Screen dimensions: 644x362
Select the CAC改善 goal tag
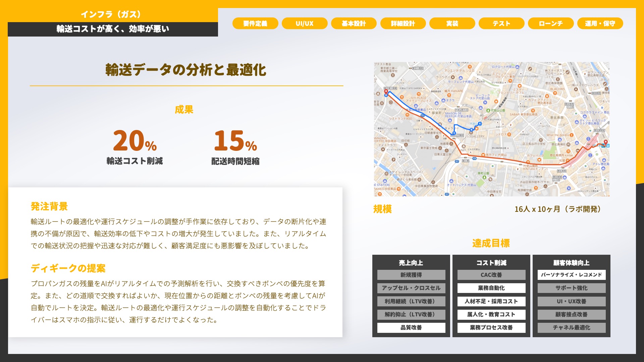491,275
